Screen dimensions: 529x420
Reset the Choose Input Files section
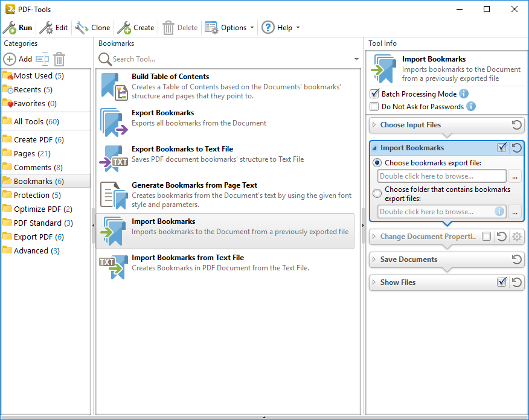(x=516, y=125)
